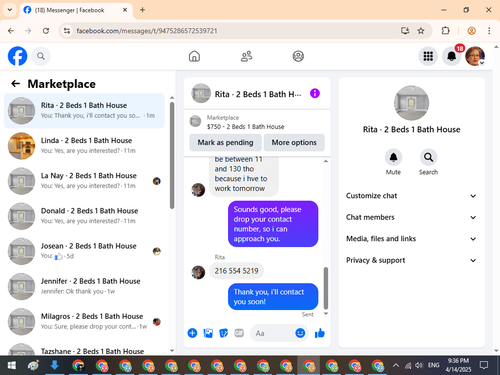Click the large listing thumbnail in info panel
Image resolution: width=500 pixels, height=375 pixels.
tap(411, 103)
